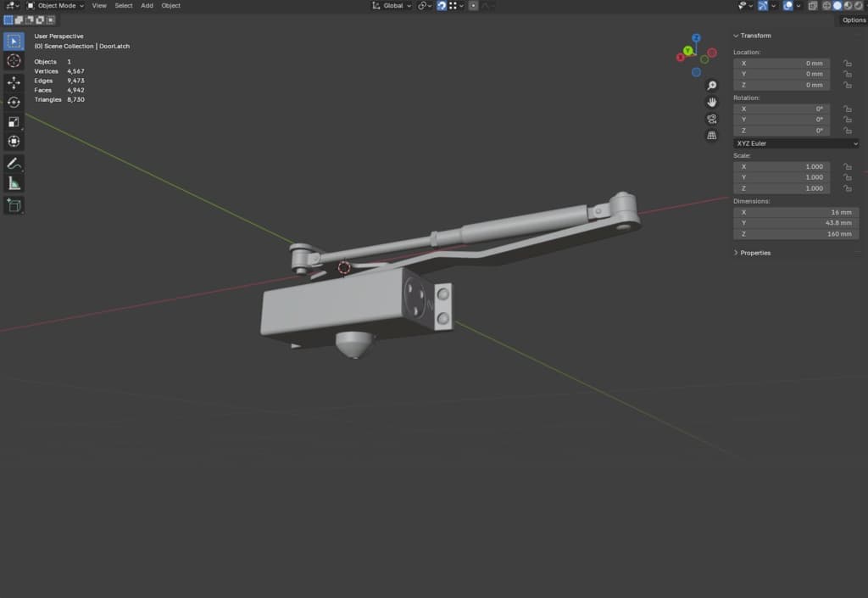Toggle the Z rotation lock
868x598 pixels.
click(x=846, y=131)
